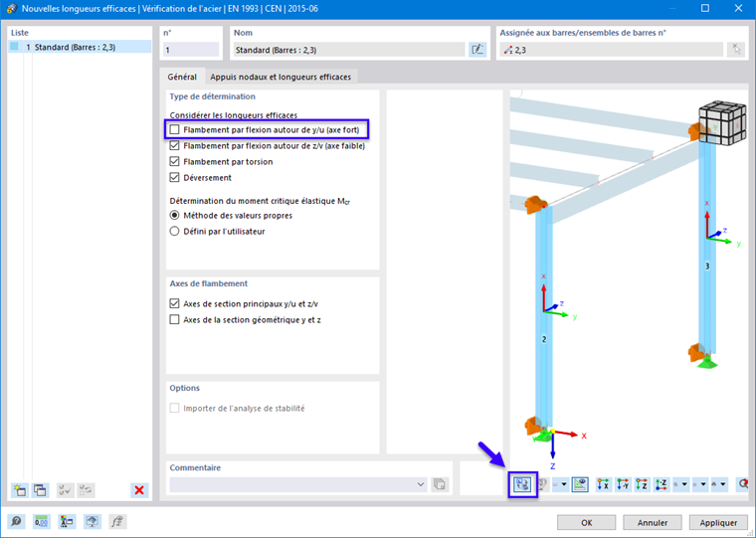
Task: Open Appuis nodaux et longueurs efficaces tab
Action: tap(281, 78)
